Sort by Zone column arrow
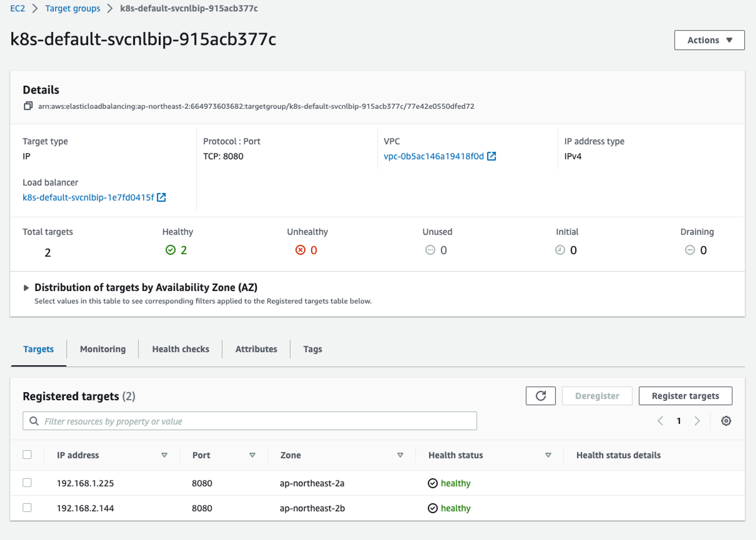 click(x=400, y=455)
